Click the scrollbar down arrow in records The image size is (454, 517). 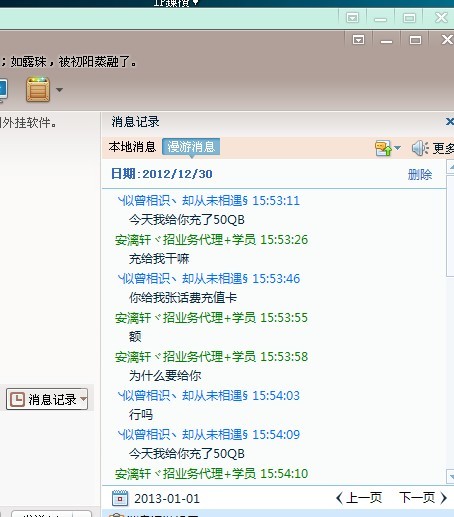click(x=450, y=476)
